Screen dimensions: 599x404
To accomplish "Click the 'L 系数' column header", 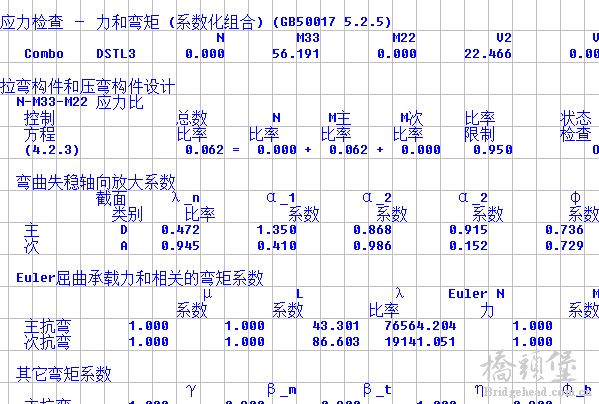I will [x=288, y=302].
